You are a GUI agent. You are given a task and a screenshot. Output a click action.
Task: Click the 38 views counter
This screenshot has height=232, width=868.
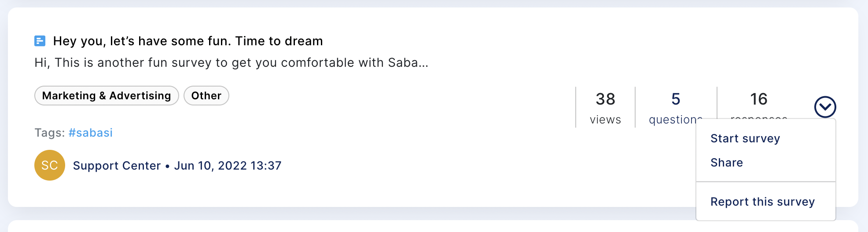pos(605,107)
